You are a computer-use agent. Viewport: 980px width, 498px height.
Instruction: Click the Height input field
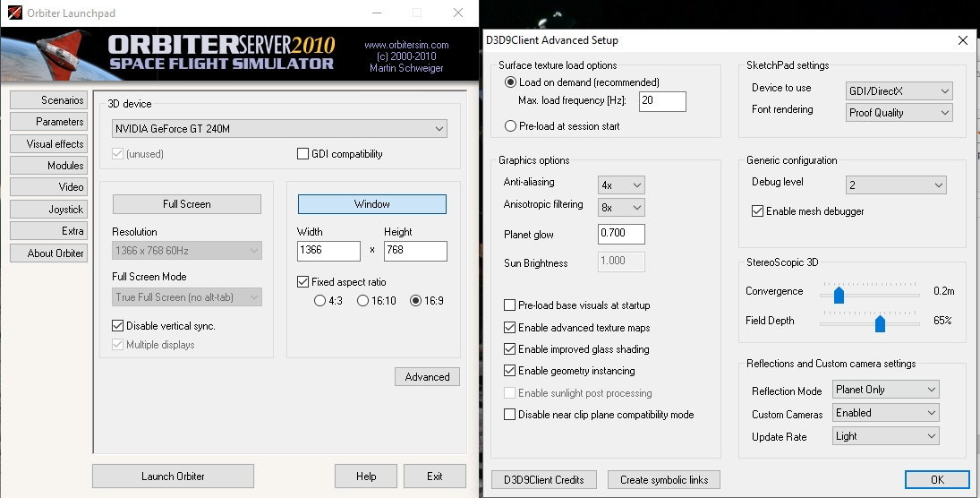415,250
